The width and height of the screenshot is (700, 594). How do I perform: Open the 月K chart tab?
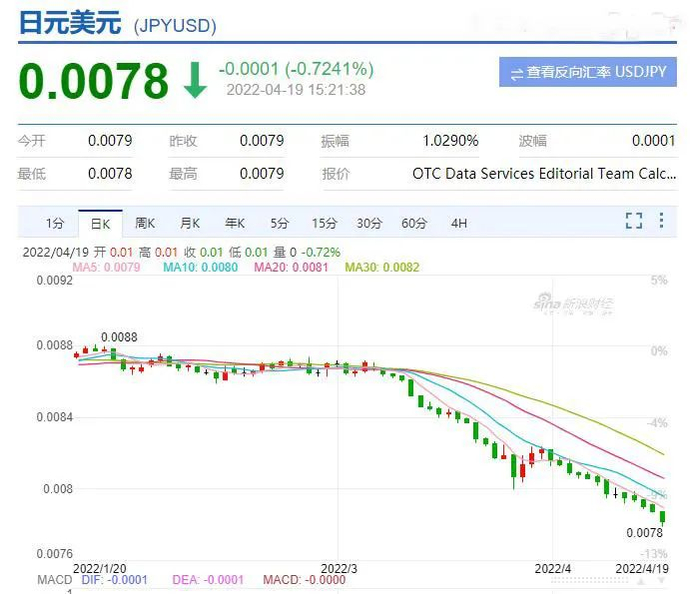(190, 223)
